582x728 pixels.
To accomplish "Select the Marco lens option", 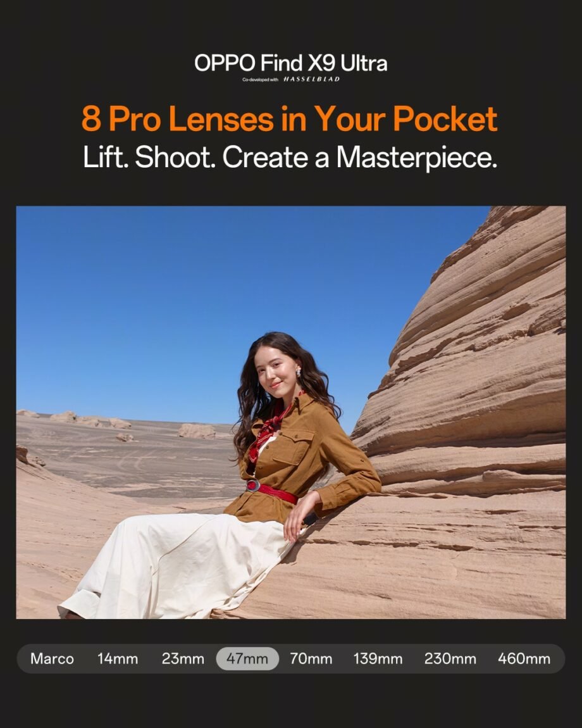I will click(x=52, y=659).
